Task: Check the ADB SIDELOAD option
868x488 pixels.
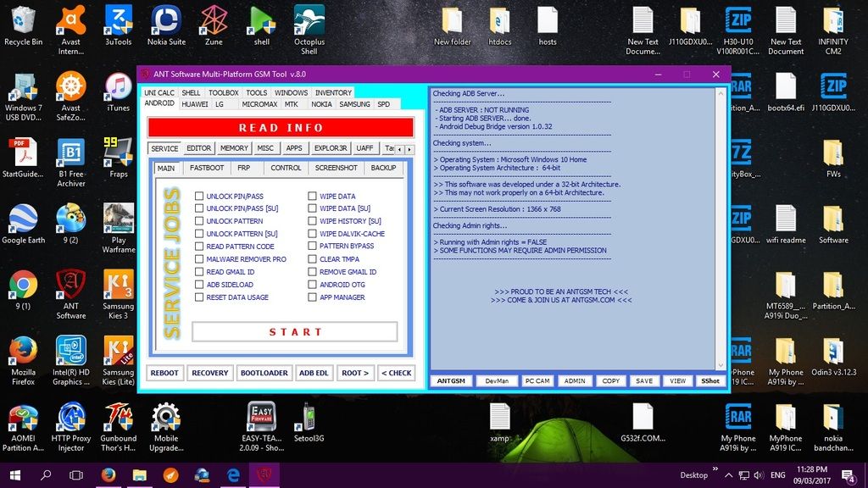Action: [199, 285]
